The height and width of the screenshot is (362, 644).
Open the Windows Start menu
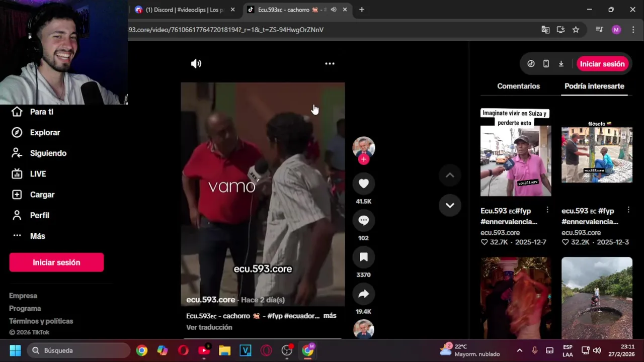point(15,350)
